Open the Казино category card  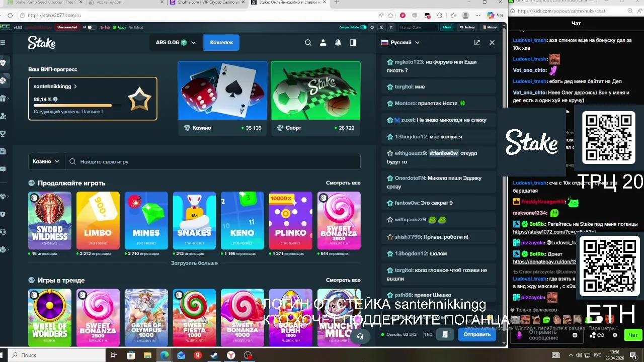pyautogui.click(x=222, y=99)
